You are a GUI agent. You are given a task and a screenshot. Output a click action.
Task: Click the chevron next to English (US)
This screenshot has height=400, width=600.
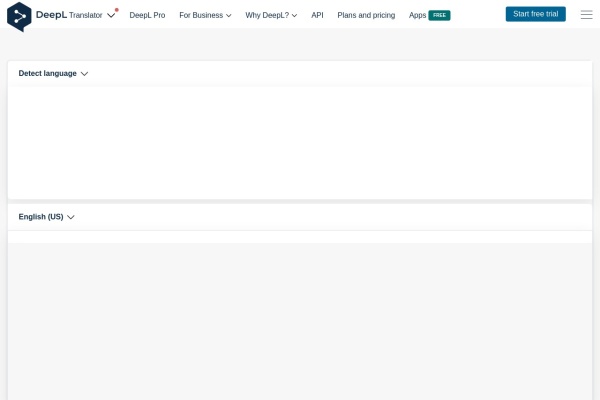coord(71,217)
